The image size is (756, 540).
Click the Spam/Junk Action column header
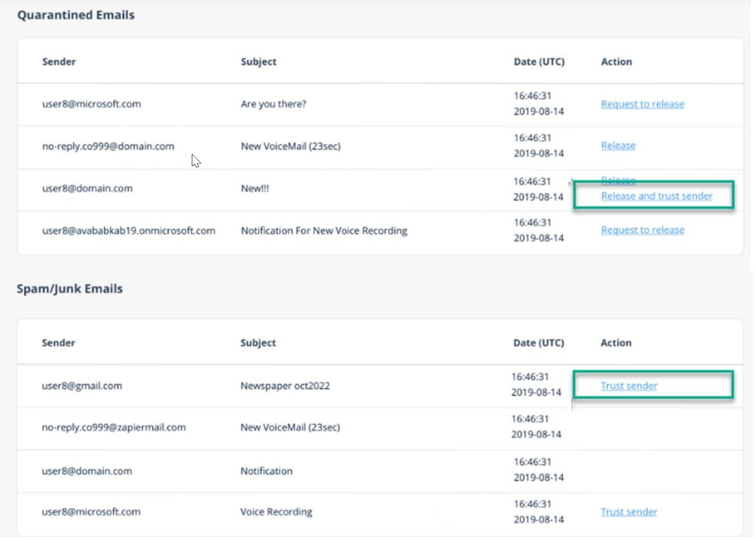click(616, 343)
